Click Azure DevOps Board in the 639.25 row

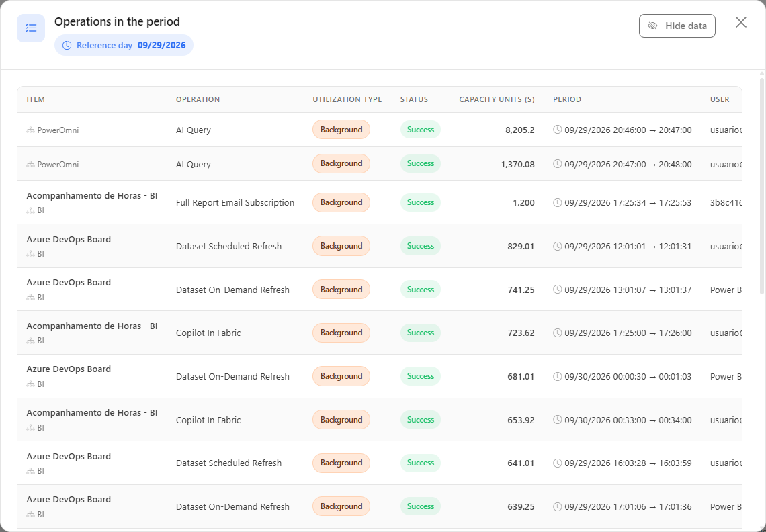[69, 499]
